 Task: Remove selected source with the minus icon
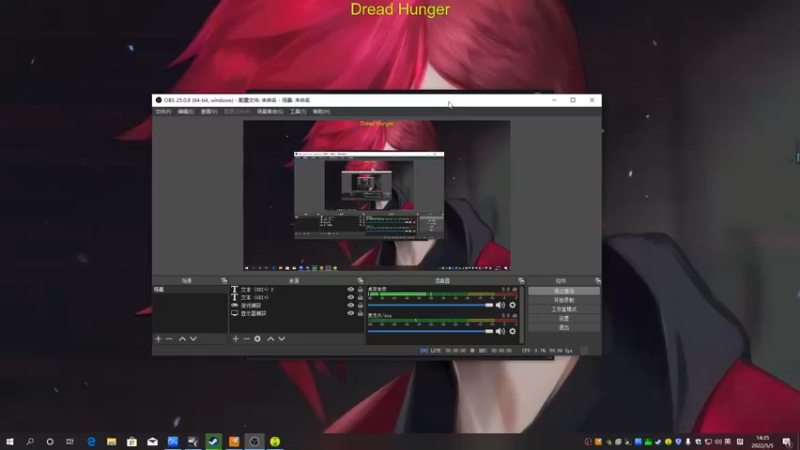[x=246, y=339]
